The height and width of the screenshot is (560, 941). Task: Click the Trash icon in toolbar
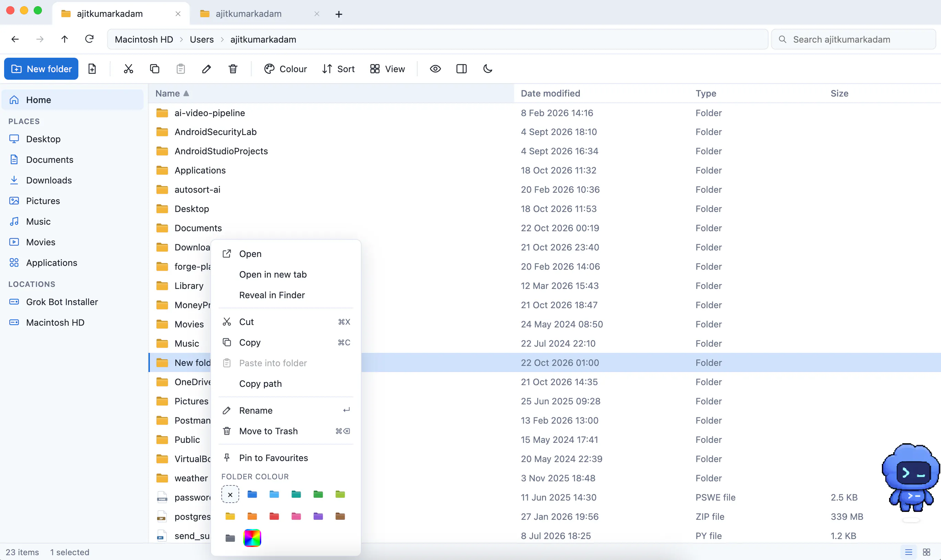pyautogui.click(x=233, y=69)
